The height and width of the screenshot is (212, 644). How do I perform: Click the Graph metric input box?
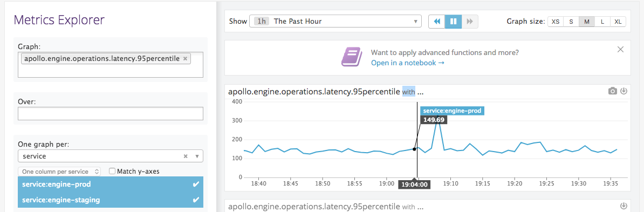click(x=111, y=65)
